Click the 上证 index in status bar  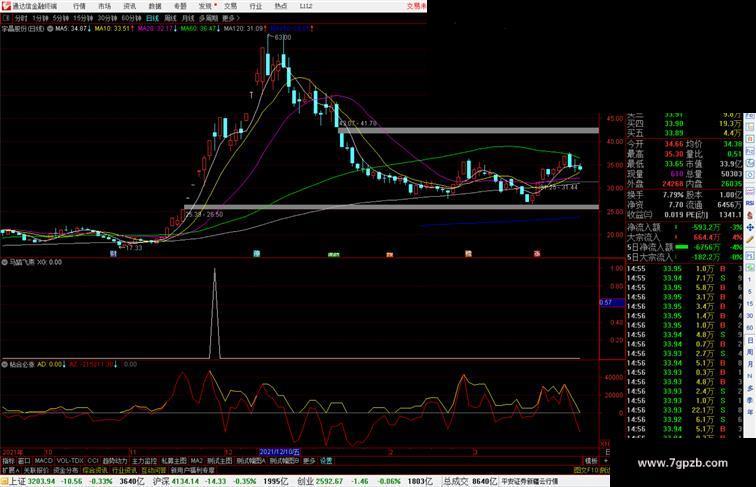(17, 481)
